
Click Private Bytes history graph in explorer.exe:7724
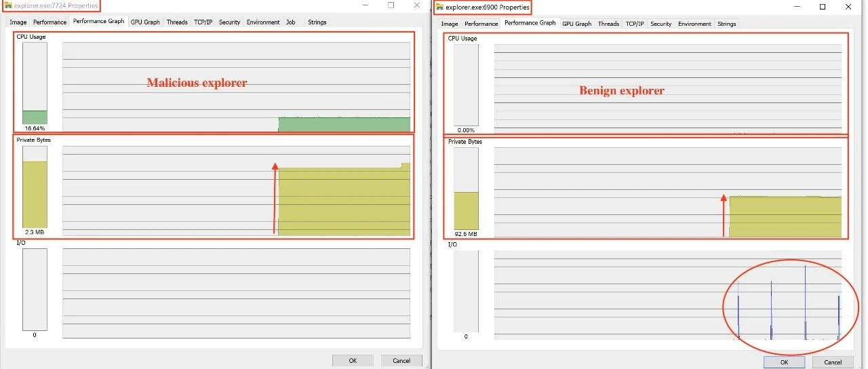(236, 191)
